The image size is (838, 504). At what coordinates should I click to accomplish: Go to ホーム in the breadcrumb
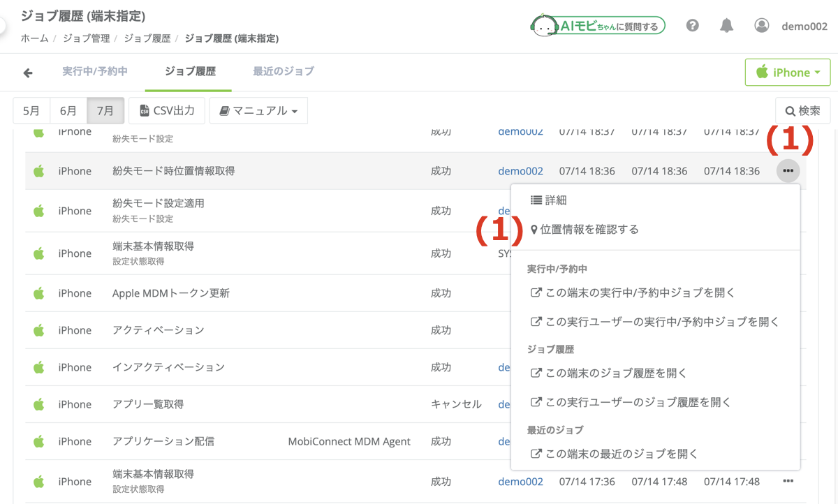tap(34, 38)
